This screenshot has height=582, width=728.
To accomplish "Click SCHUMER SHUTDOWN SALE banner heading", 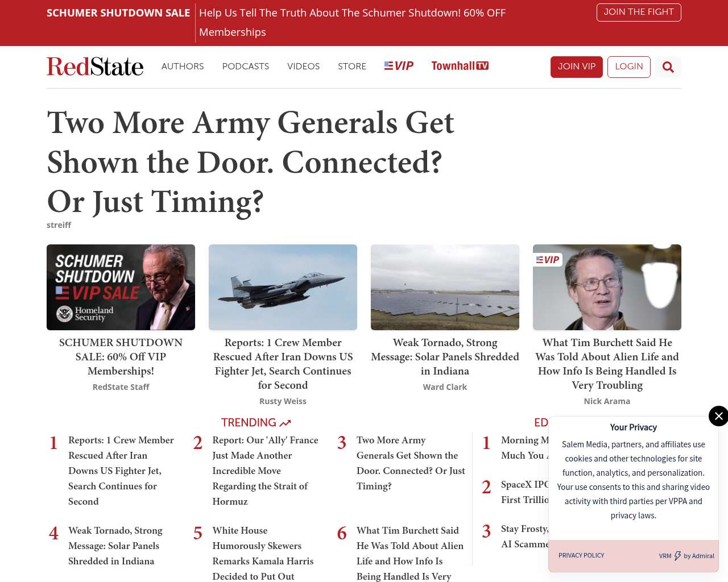I will (x=118, y=13).
